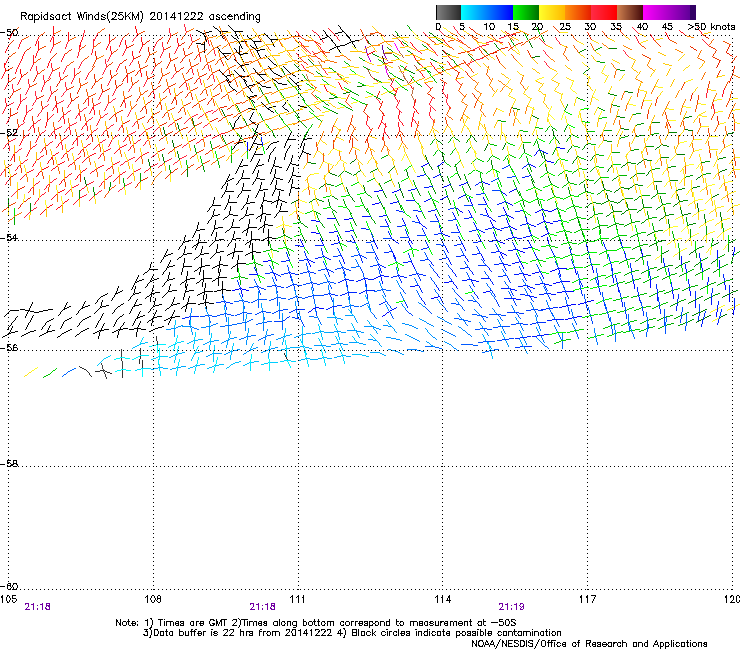
Task: Click the 111 longitude axis label
Action: 297,599
